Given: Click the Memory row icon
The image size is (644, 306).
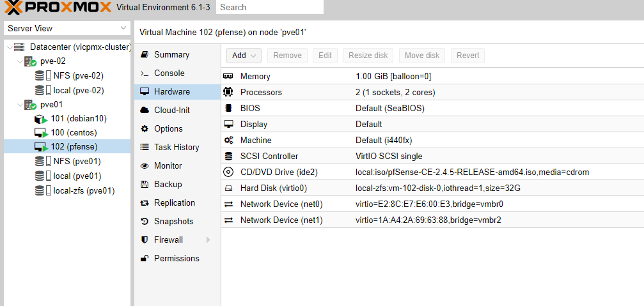Looking at the screenshot, I should coord(228,76).
